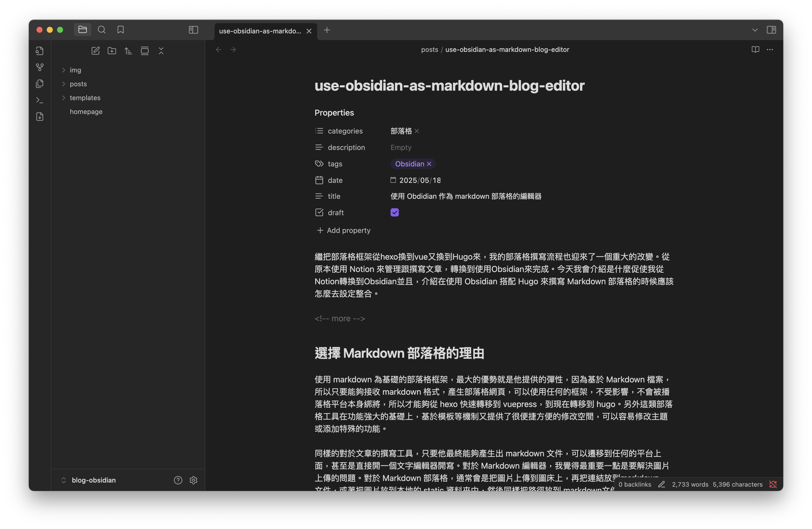Remove the 部落格 category

(x=417, y=131)
